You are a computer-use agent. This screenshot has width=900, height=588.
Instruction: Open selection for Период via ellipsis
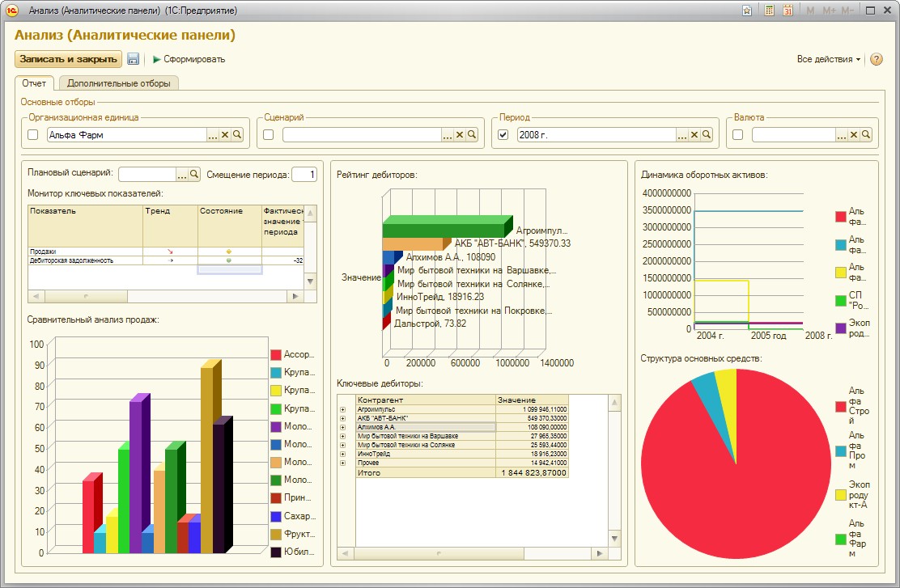click(682, 135)
